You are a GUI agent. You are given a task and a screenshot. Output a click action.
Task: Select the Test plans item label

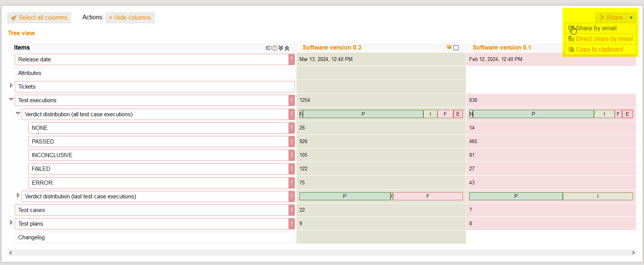point(31,224)
